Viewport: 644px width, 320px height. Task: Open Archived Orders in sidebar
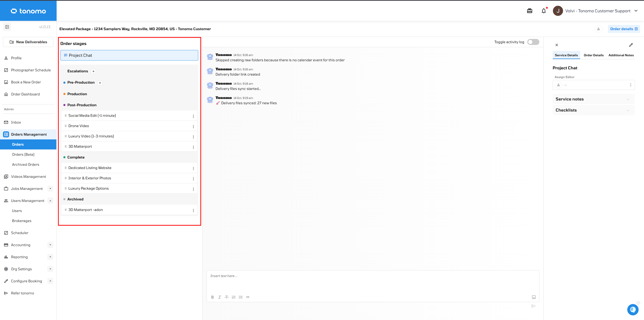(x=26, y=165)
